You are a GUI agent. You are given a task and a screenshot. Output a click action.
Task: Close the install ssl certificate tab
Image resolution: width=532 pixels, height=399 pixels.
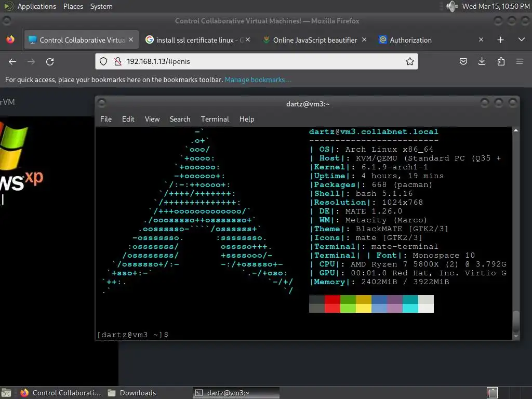(248, 39)
